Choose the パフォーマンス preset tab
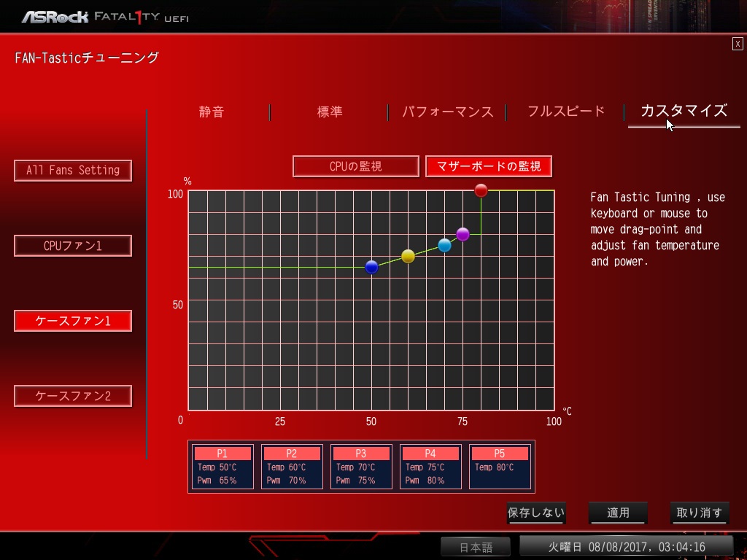 pyautogui.click(x=448, y=112)
